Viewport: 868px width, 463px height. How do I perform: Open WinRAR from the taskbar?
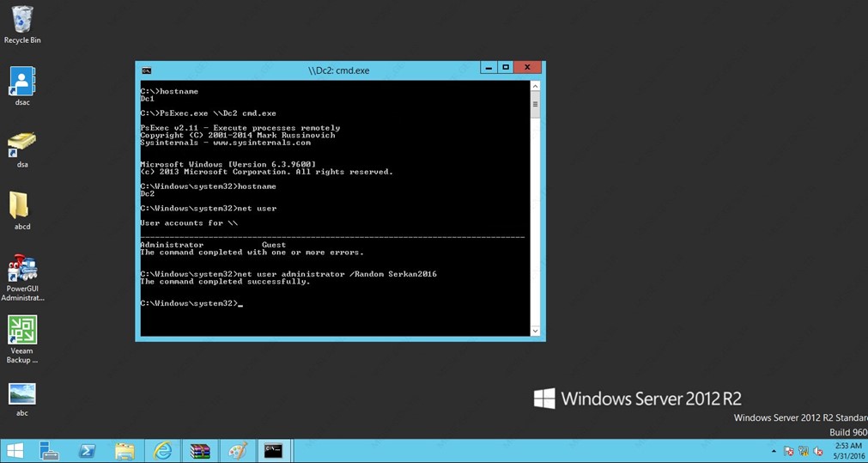200,451
